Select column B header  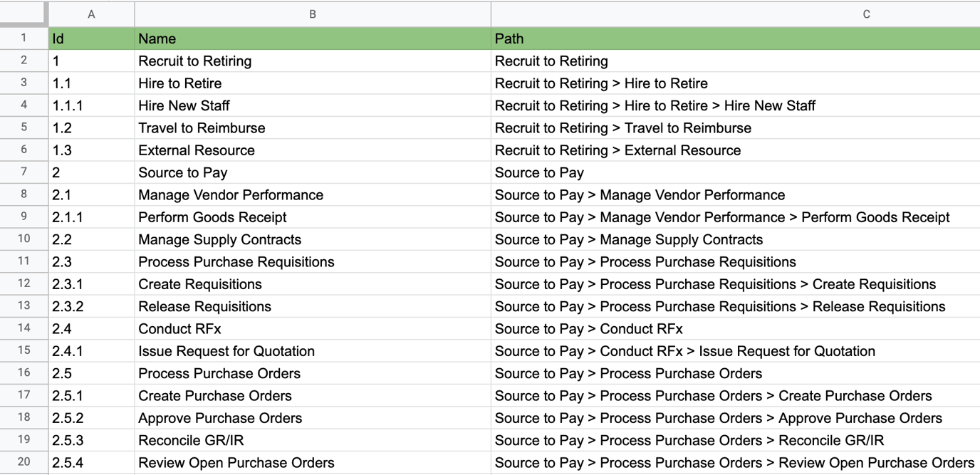312,14
